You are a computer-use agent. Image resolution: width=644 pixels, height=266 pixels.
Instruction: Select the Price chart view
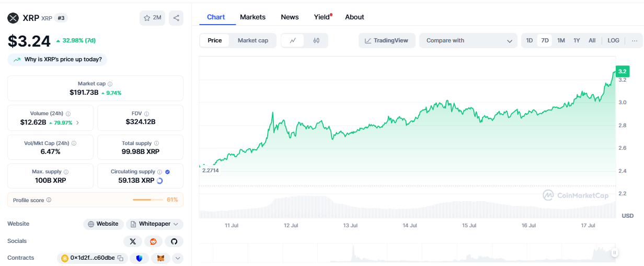(x=215, y=40)
